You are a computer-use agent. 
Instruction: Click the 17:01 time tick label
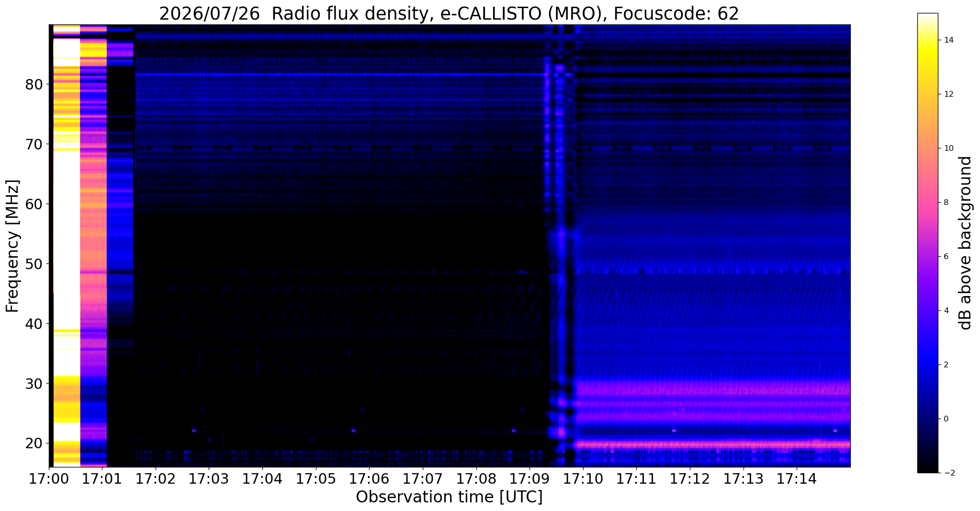click(x=102, y=478)
